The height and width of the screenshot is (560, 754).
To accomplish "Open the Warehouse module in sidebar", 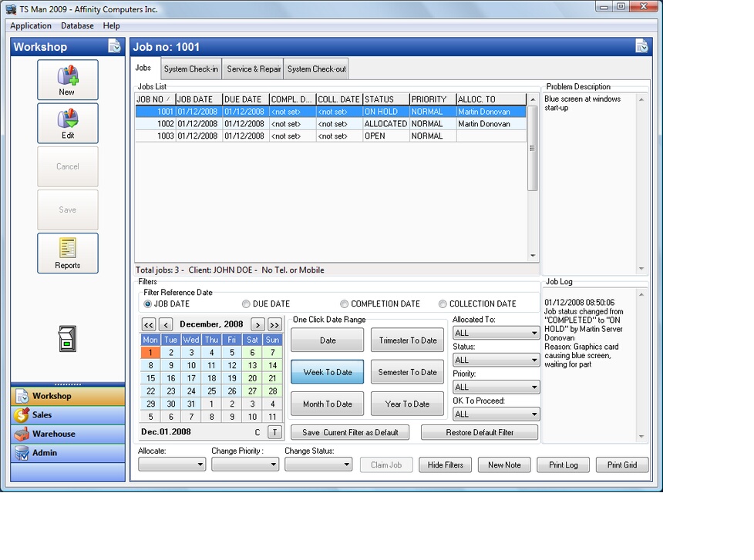I will pos(68,434).
